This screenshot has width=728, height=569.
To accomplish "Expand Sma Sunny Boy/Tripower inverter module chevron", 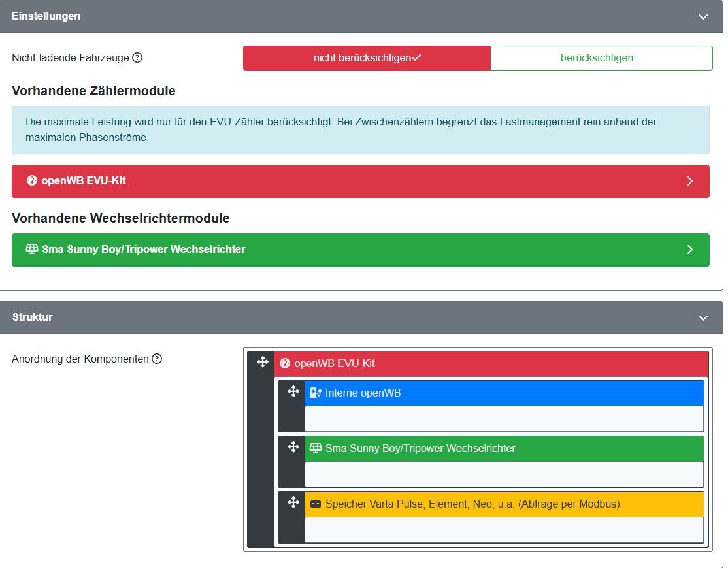I will (690, 250).
